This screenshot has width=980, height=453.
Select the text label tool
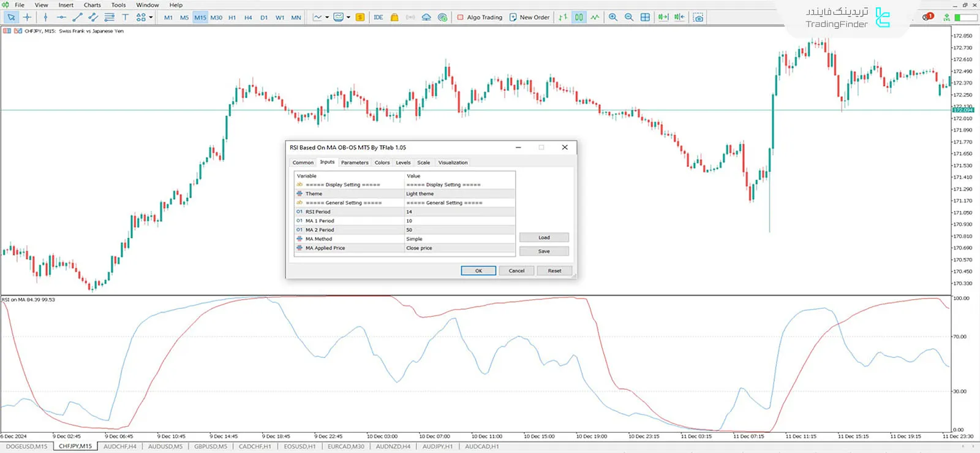point(125,17)
